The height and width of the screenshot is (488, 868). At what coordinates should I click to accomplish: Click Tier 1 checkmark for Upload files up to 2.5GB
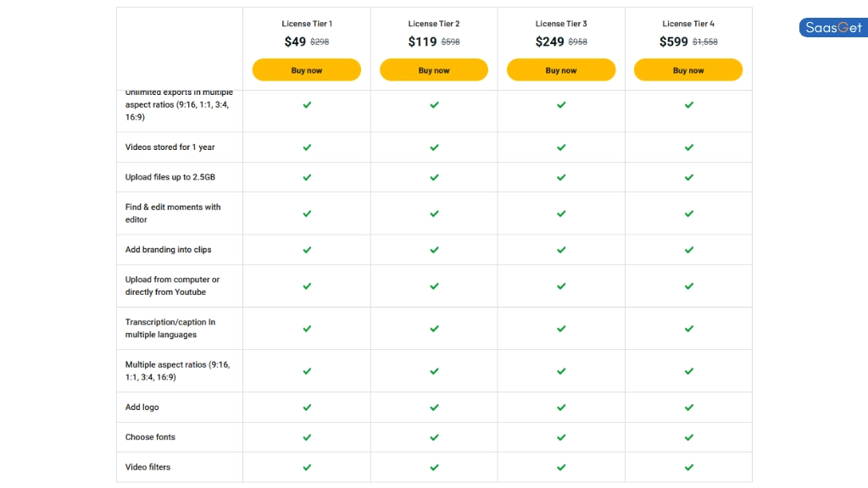coord(307,177)
